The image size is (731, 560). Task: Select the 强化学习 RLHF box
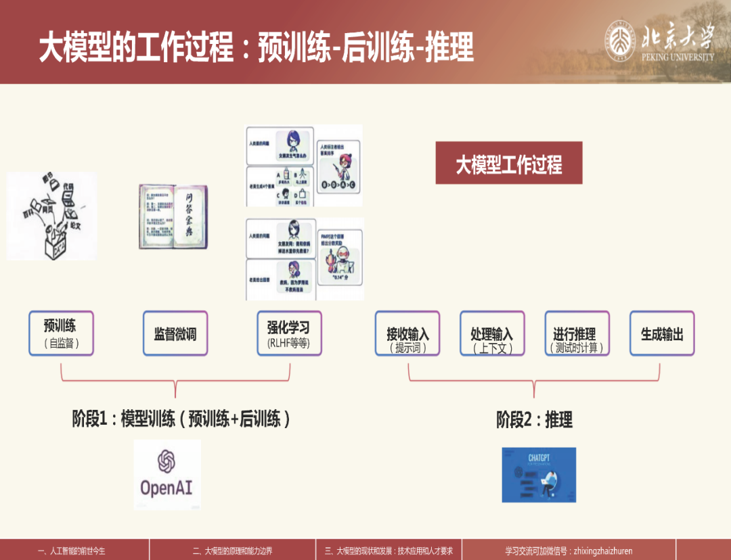pyautogui.click(x=289, y=333)
